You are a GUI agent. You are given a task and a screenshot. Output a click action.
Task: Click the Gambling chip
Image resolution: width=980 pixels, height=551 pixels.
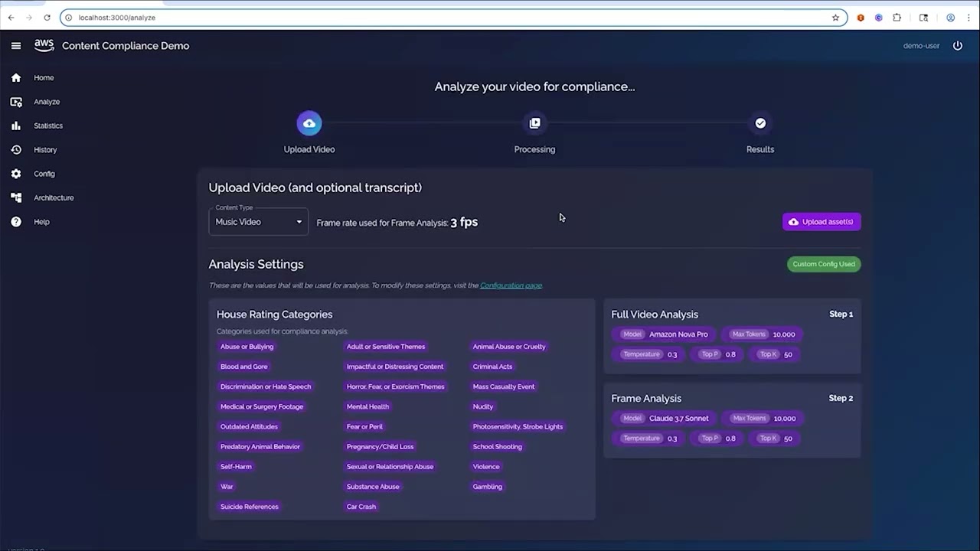(x=488, y=486)
